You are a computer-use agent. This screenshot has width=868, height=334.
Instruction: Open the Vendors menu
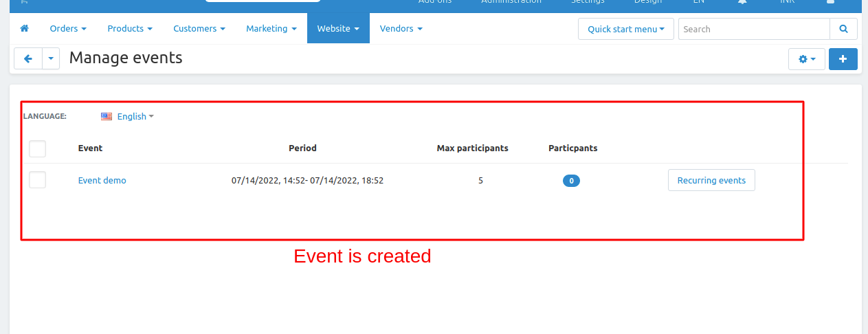(401, 29)
